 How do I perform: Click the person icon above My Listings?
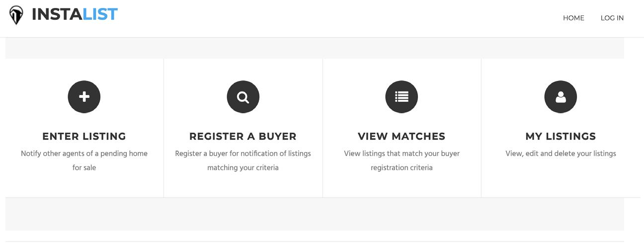(x=561, y=97)
